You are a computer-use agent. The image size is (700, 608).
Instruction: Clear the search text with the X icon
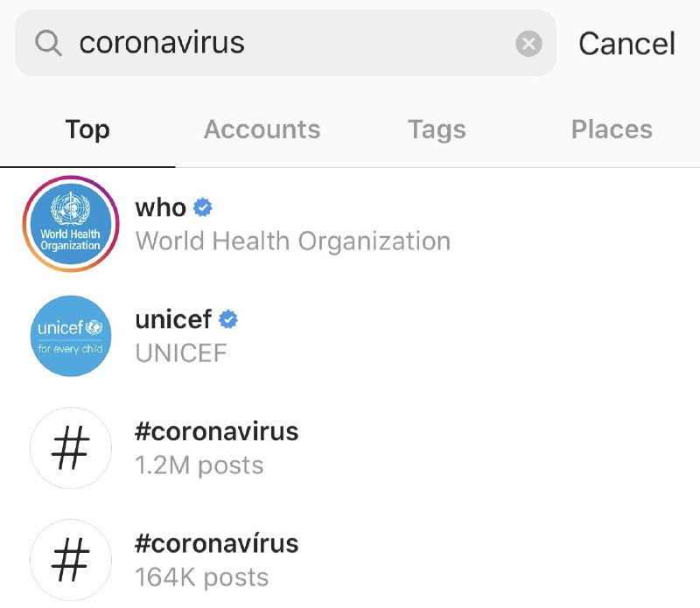click(528, 44)
